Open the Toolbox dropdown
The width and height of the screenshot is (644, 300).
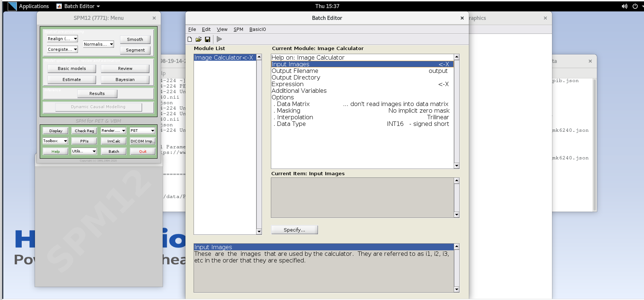[55, 141]
